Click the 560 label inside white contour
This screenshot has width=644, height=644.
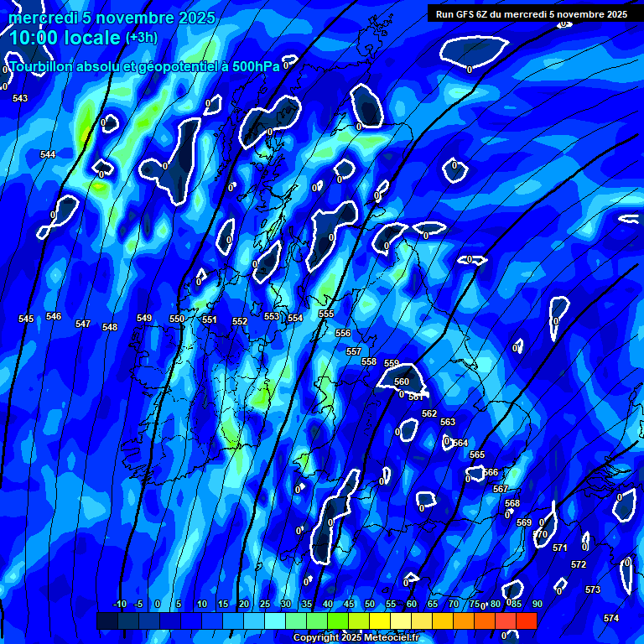(x=402, y=382)
